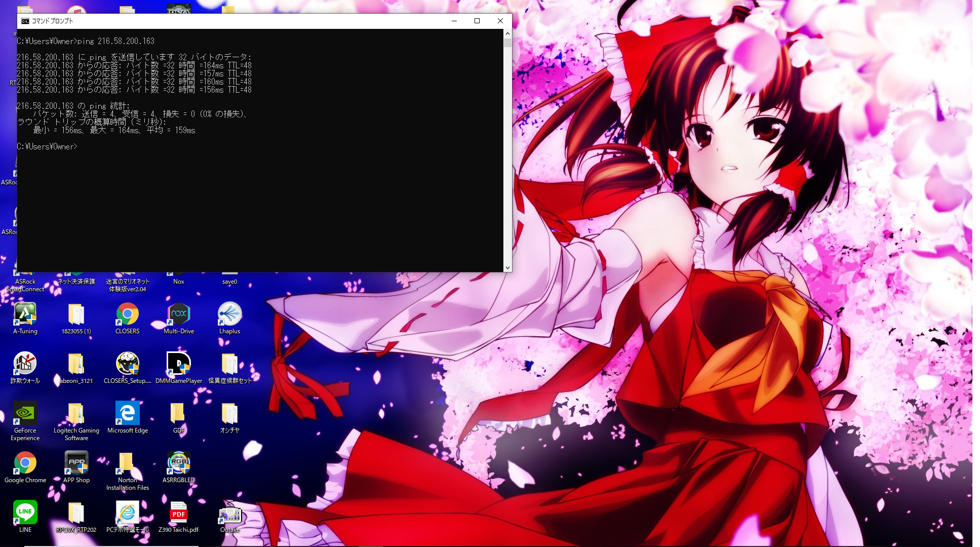Click the command prompt scroll down arrow

pos(507,268)
